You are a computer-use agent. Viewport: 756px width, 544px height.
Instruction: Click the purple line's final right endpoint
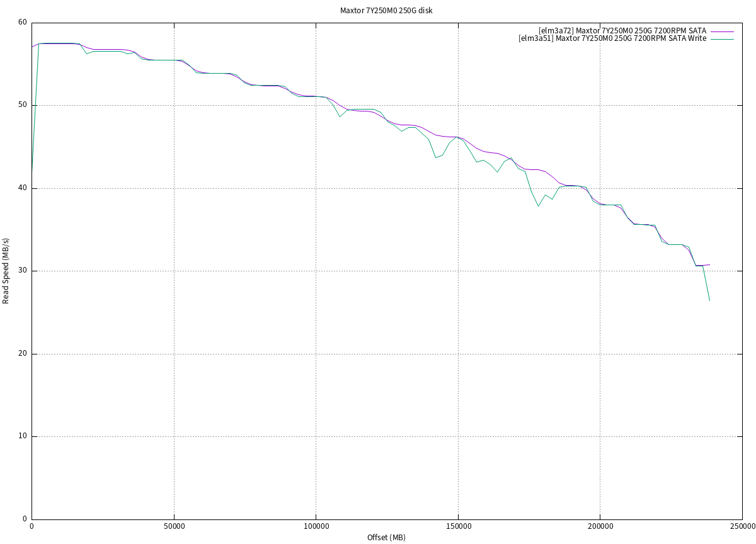click(x=709, y=264)
